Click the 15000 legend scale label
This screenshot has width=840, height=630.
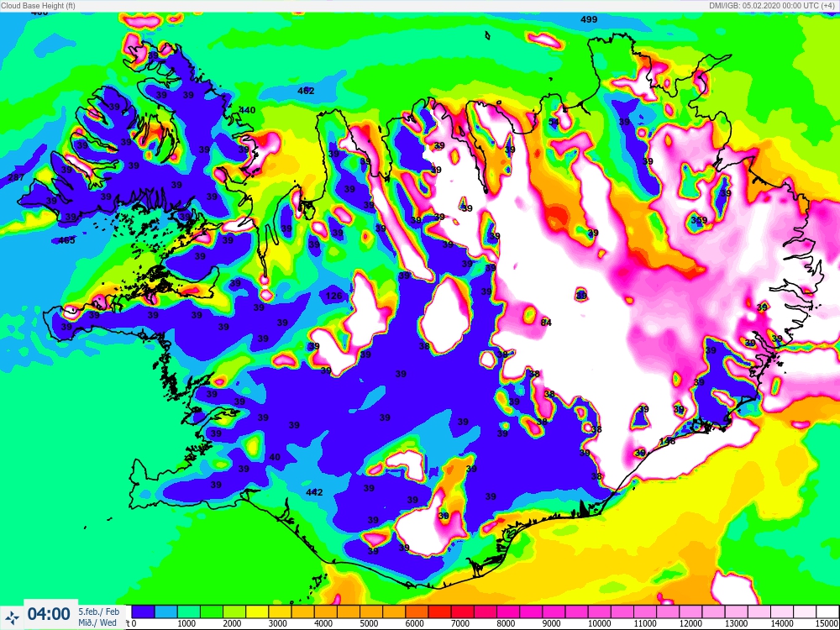[x=827, y=623]
